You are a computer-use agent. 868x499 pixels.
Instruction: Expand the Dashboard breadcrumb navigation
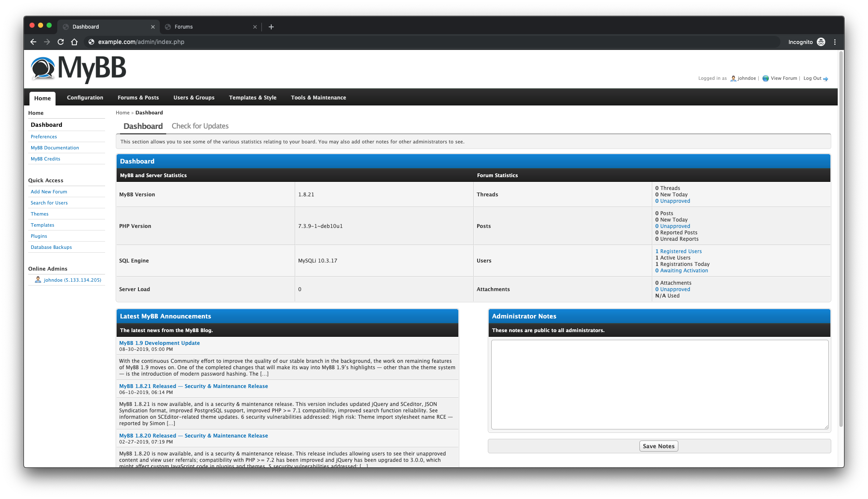[x=149, y=112]
